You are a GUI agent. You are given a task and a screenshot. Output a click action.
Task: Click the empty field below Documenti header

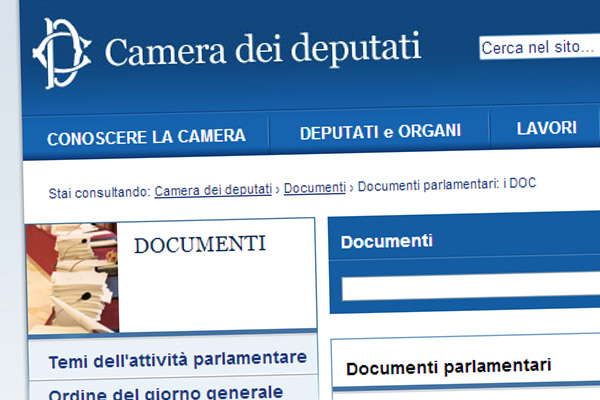click(470, 288)
